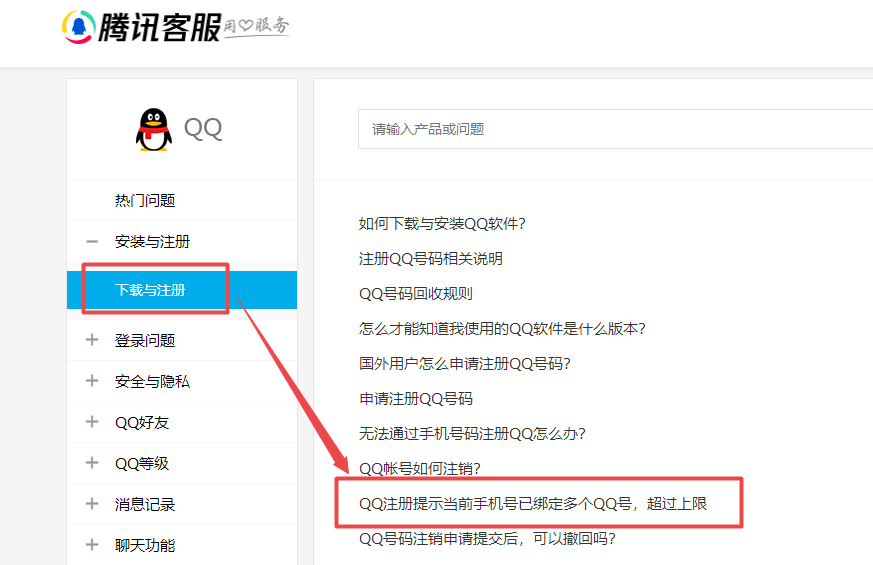This screenshot has width=873, height=565.
Task: Collapse the 安装与注册 section with minus icon
Action: coord(92,242)
